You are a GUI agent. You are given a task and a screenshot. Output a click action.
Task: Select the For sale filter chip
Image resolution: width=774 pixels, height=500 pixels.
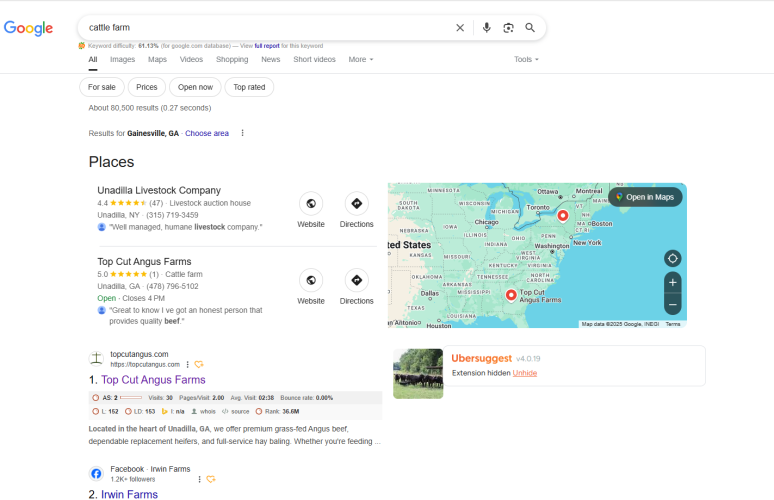click(x=102, y=87)
